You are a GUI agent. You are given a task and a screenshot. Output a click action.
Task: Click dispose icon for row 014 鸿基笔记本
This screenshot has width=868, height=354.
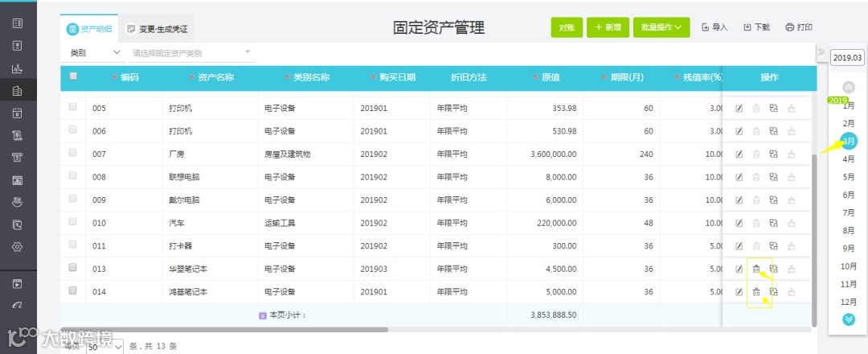pos(792,291)
